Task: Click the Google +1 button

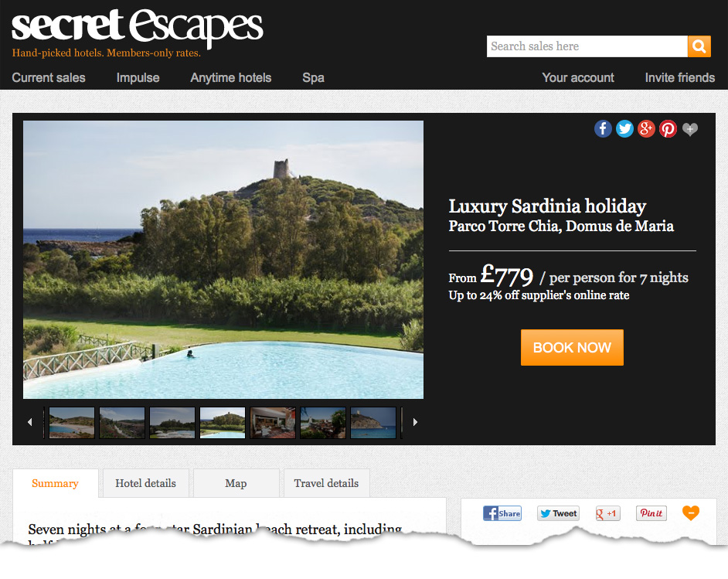Action: [607, 513]
